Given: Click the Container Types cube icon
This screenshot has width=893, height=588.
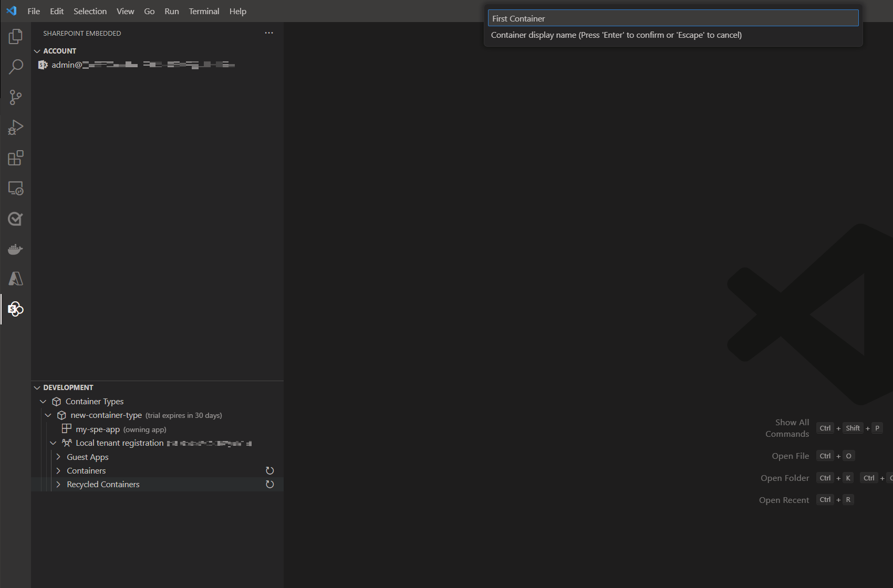Looking at the screenshot, I should click(x=57, y=402).
